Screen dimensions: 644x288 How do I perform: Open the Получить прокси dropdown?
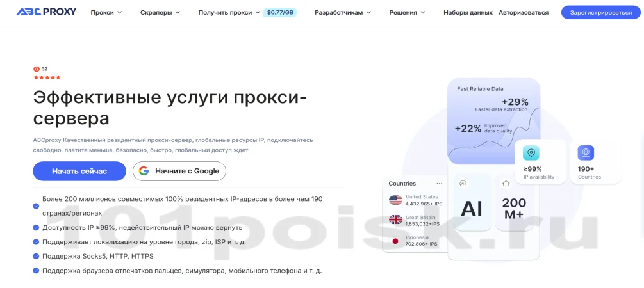[229, 13]
